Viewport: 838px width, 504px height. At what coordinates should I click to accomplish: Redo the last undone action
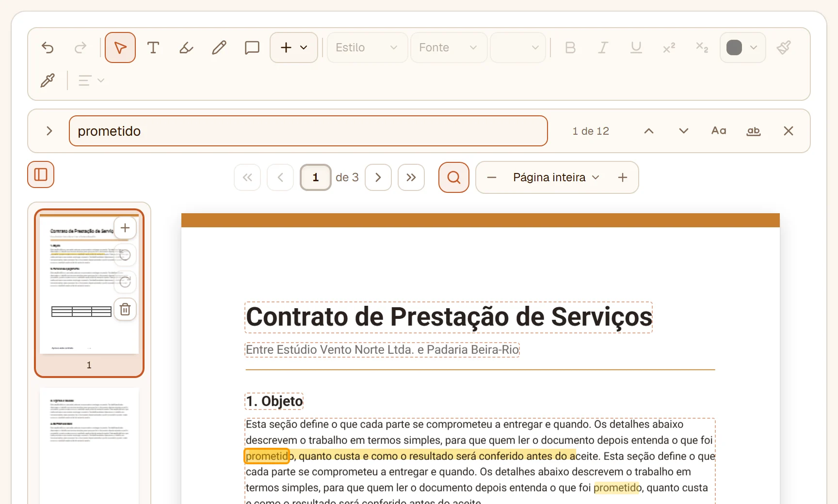coord(81,47)
